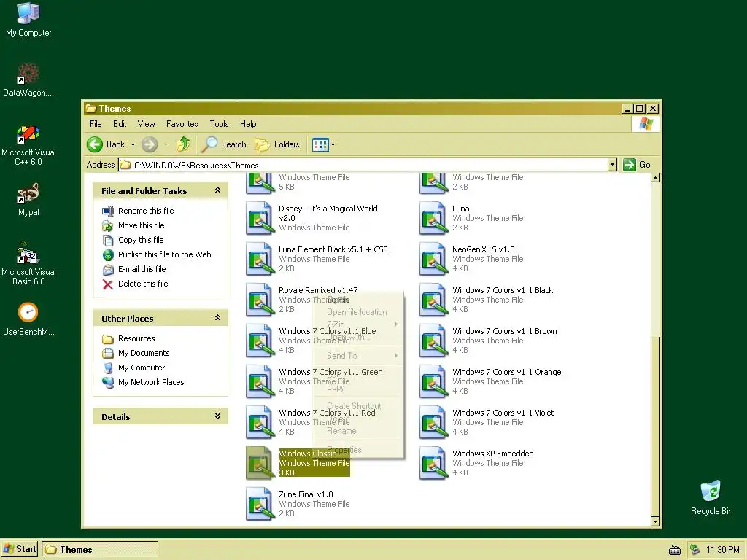Open the Resources folder link
The height and width of the screenshot is (560, 747).
[136, 338]
